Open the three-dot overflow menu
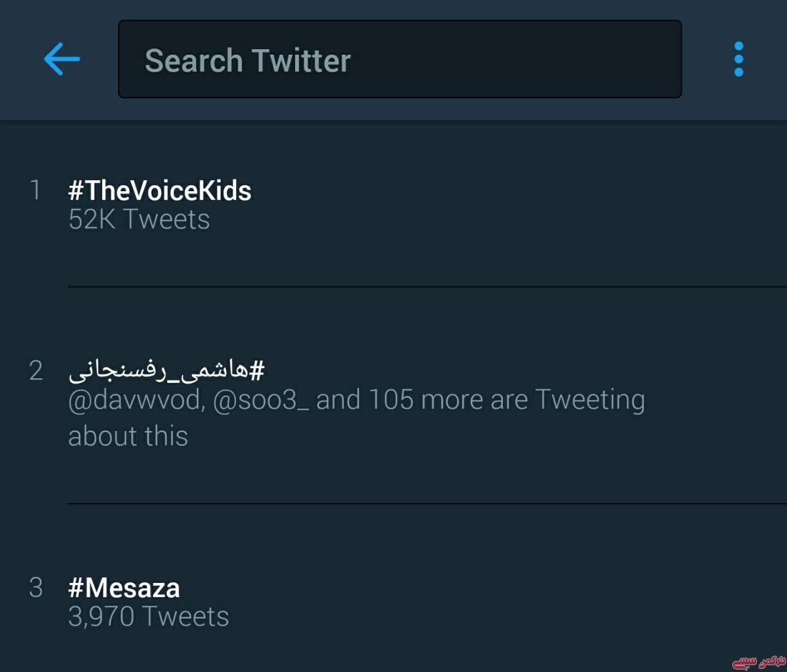The width and height of the screenshot is (787, 672). 738,59
